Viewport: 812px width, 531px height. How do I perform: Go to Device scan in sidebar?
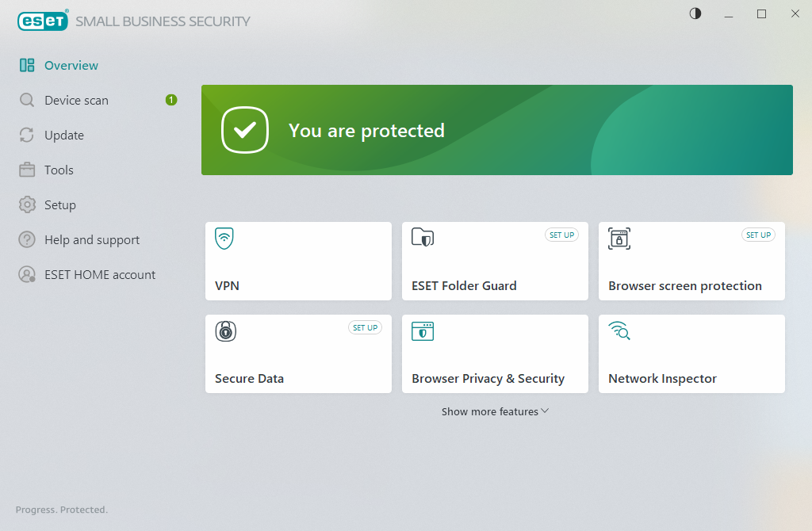click(77, 101)
